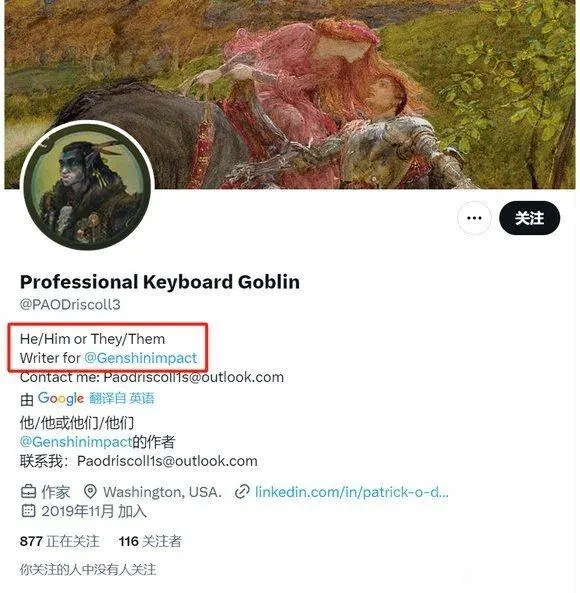Open @Genshinimpact mention in Chinese translated bio
This screenshot has width=580, height=593.
[76, 441]
